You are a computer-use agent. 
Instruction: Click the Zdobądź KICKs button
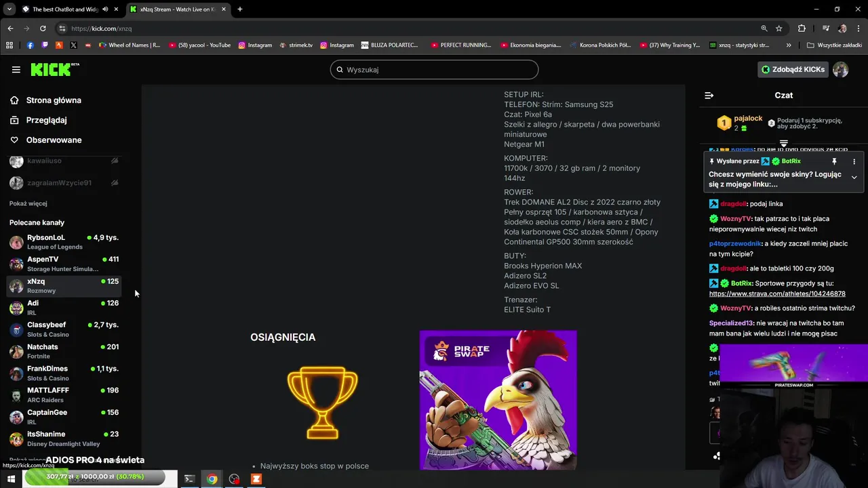(793, 70)
